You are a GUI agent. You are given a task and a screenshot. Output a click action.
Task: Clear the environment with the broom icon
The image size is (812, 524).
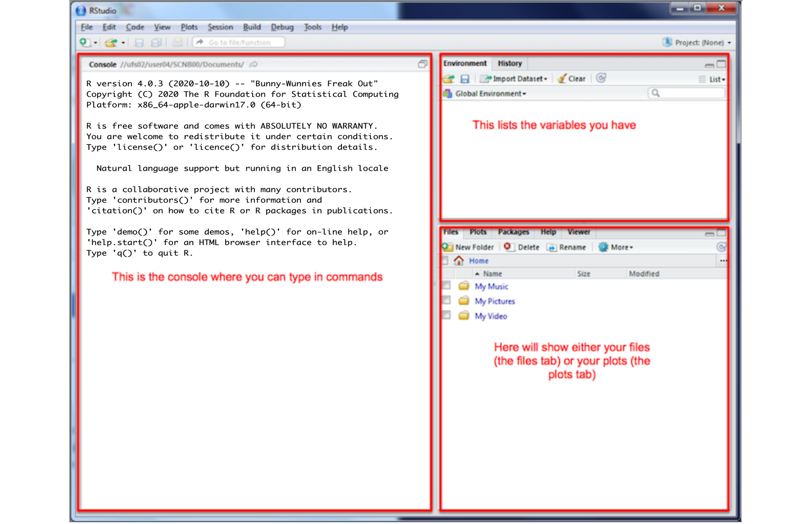571,79
